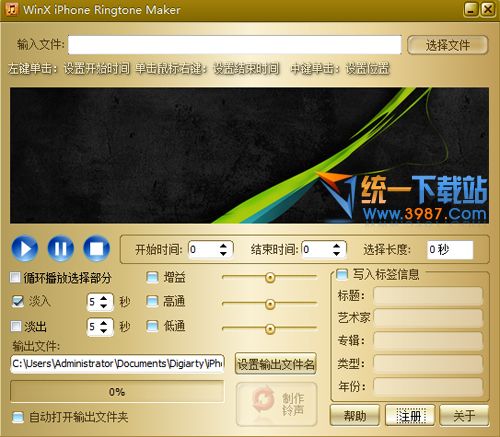
Task: Decrease 开始时间 with down arrow
Action: click(223, 253)
